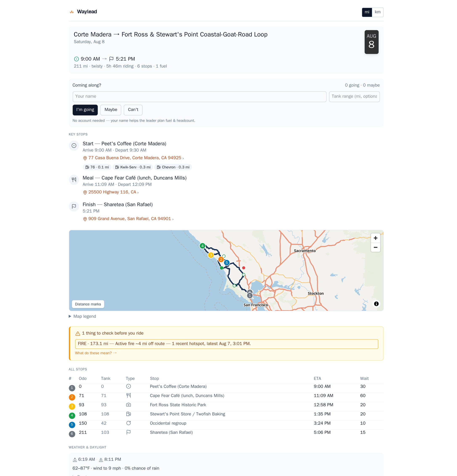Open 25500 Highway 116 address link
457x476 pixels.
pos(112,192)
